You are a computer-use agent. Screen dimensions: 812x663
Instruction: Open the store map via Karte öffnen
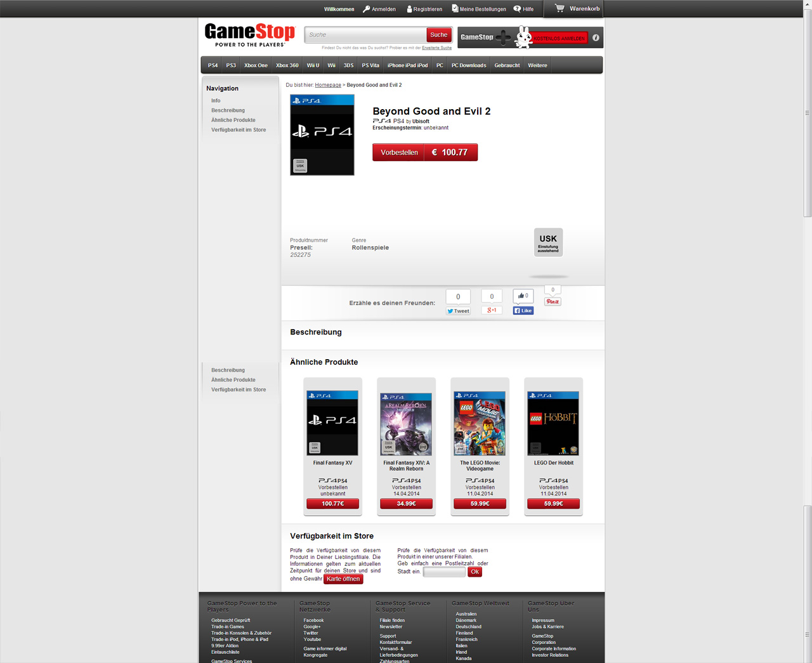(x=343, y=579)
